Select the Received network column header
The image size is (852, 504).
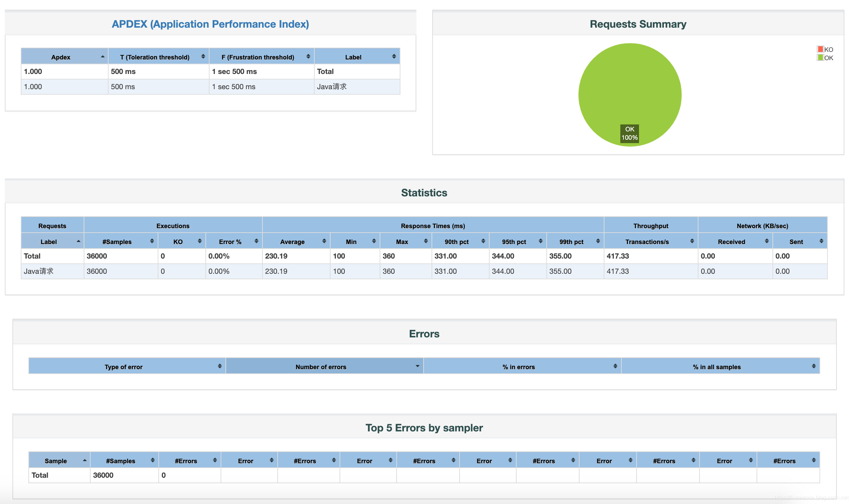pos(731,242)
